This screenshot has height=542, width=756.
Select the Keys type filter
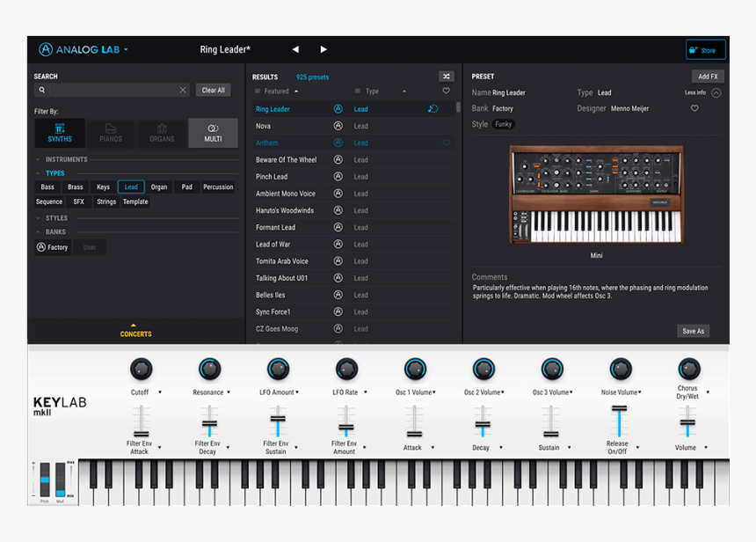(103, 187)
